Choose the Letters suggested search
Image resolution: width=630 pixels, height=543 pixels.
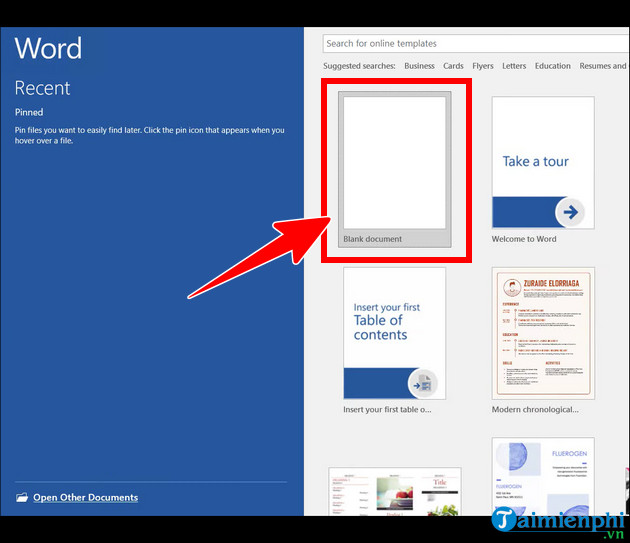514,66
